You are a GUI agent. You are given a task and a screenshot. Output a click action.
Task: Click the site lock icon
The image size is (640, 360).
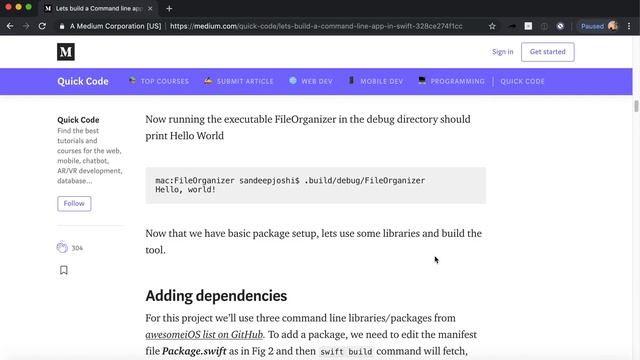62,26
